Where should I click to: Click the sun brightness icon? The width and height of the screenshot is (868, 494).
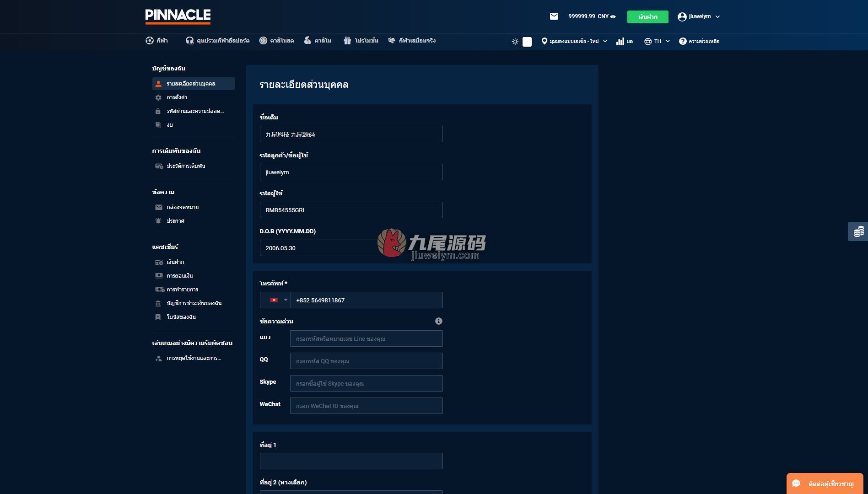coord(515,42)
